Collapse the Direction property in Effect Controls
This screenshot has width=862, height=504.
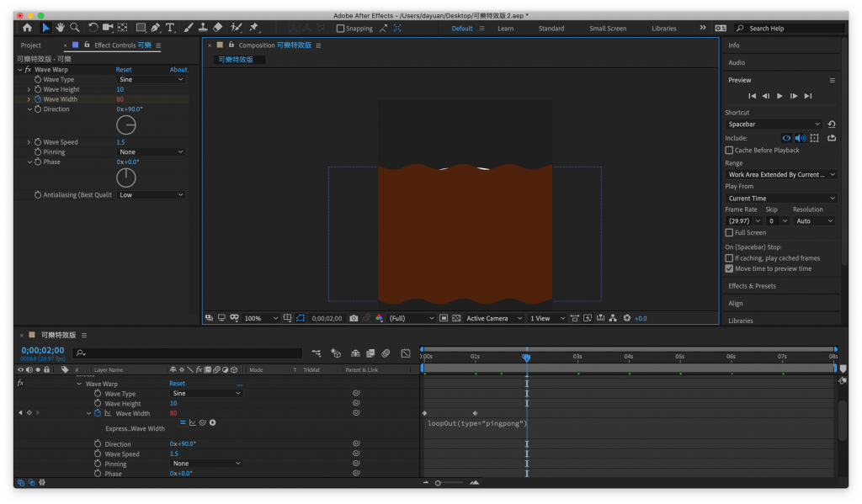click(x=29, y=109)
